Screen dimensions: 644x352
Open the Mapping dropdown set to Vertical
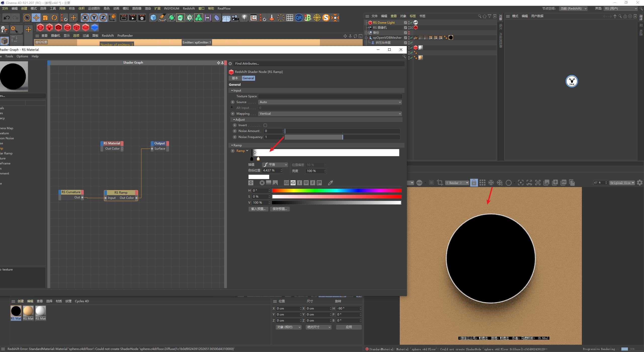click(x=330, y=113)
